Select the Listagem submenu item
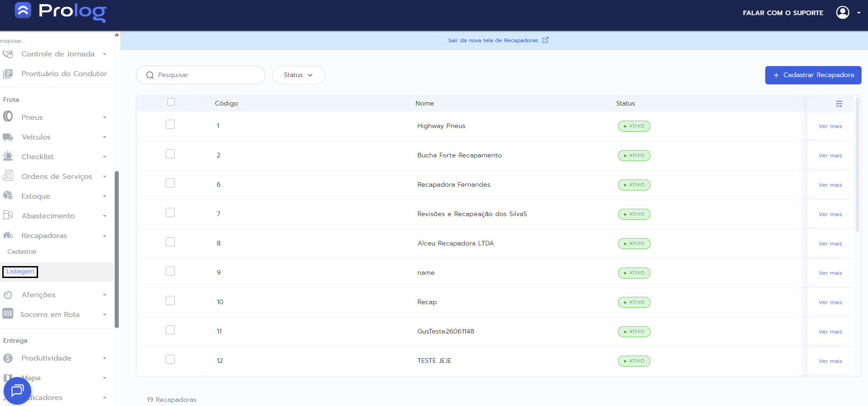 (x=20, y=272)
